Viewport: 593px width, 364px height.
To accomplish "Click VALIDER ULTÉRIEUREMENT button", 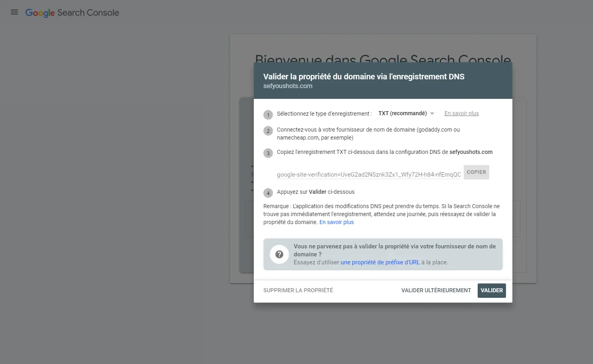I will (x=436, y=290).
